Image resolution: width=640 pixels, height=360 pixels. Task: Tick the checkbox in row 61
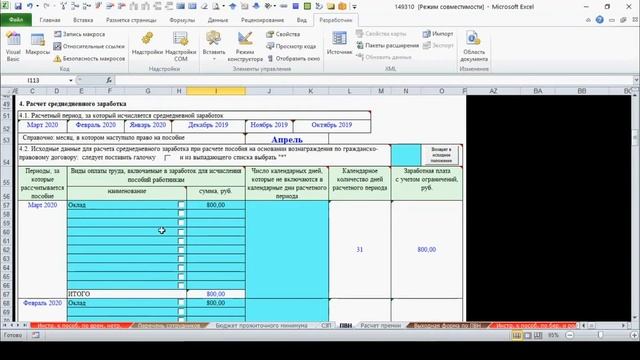coord(181,241)
